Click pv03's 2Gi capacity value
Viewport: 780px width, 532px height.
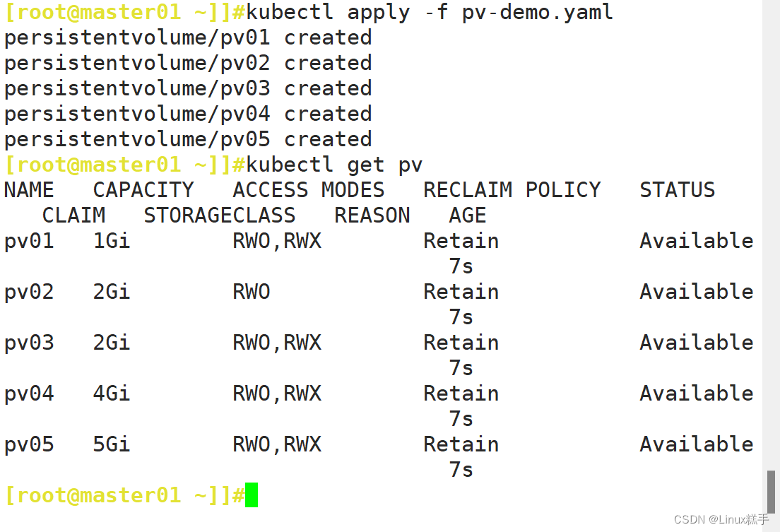coord(112,343)
